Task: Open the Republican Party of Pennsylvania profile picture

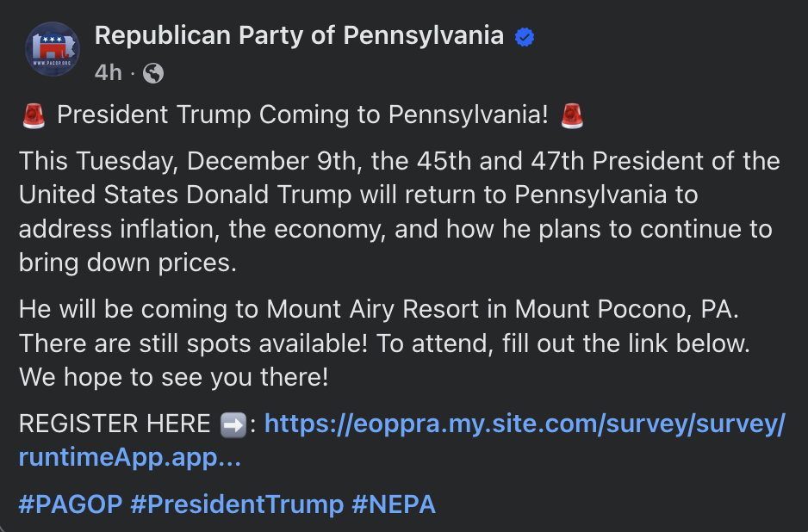Action: click(53, 49)
